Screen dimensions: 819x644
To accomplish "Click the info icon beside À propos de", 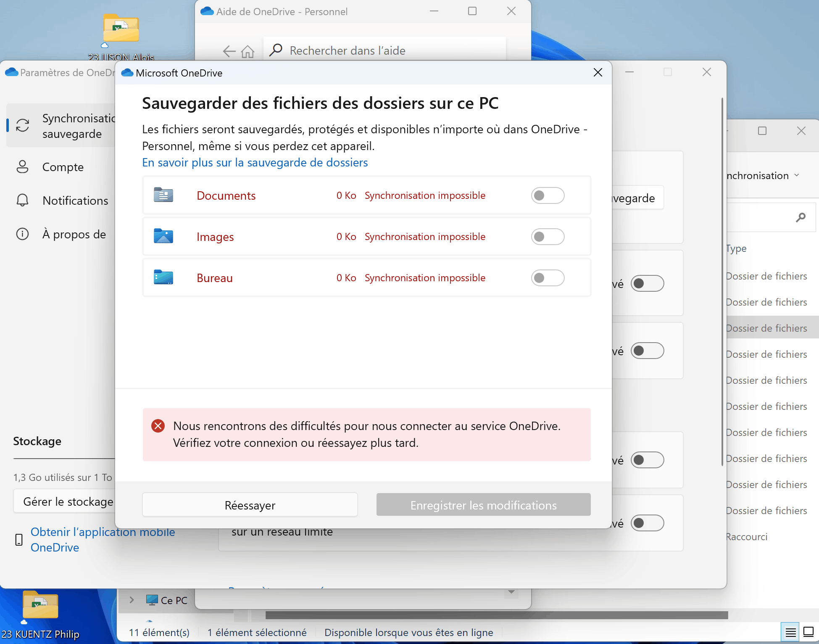I will coord(22,234).
